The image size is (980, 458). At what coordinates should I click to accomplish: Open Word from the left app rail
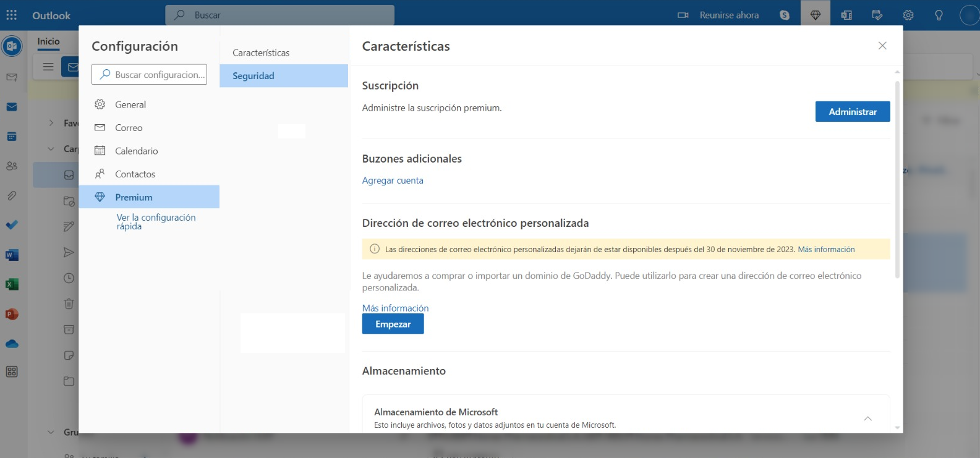[12, 255]
